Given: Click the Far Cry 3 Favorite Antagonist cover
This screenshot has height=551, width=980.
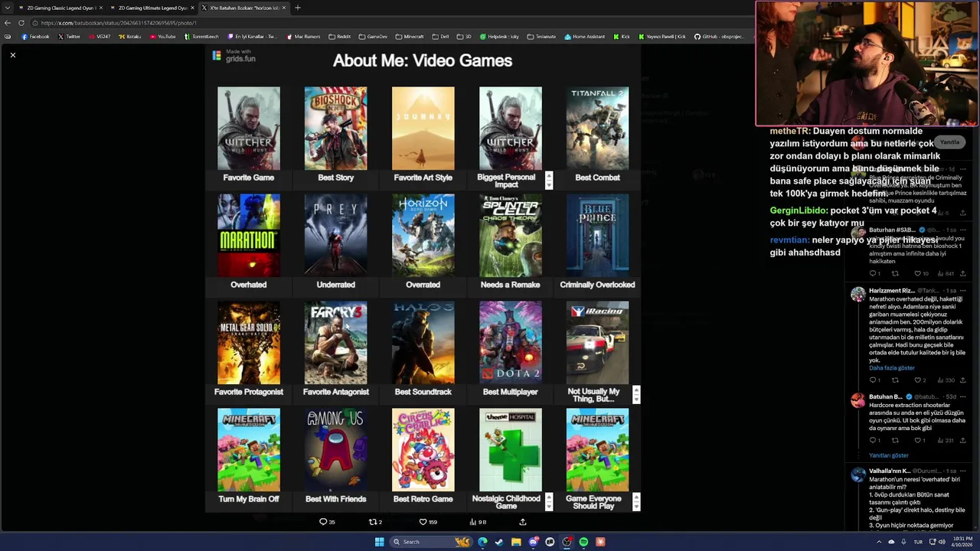Looking at the screenshot, I should (336, 343).
